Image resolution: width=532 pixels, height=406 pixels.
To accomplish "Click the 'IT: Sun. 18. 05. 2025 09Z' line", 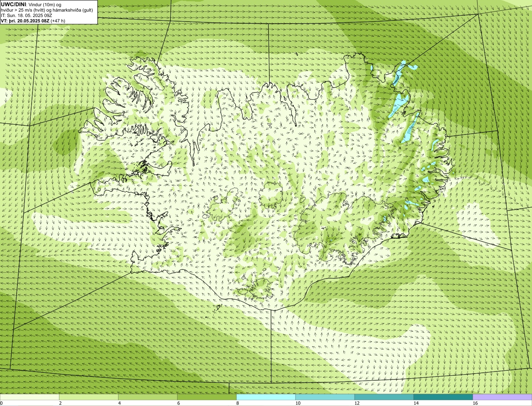I will tap(27, 15).
